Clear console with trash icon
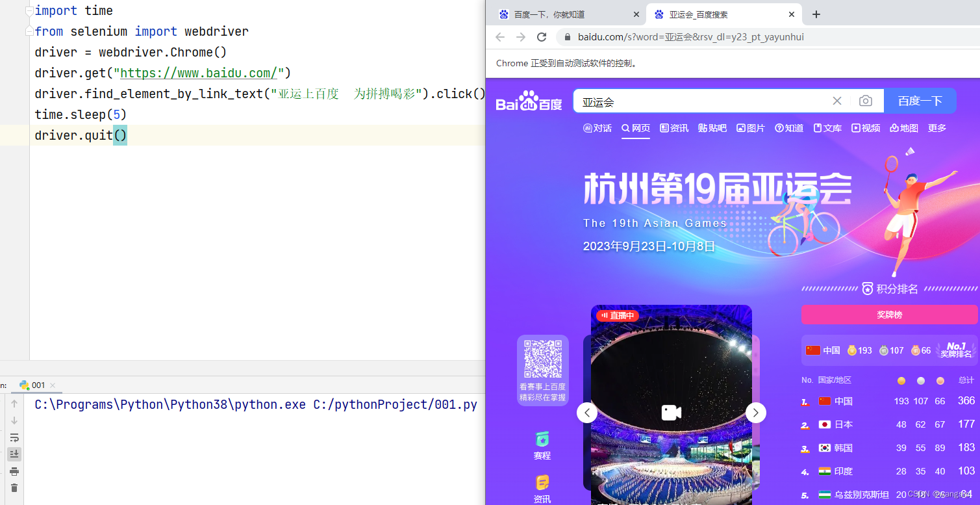 (x=14, y=487)
